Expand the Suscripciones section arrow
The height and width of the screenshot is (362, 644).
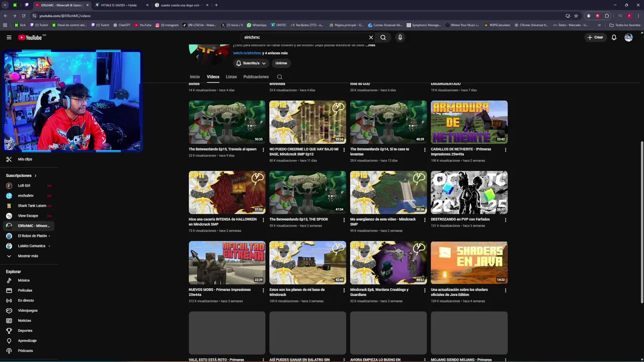[x=35, y=175]
